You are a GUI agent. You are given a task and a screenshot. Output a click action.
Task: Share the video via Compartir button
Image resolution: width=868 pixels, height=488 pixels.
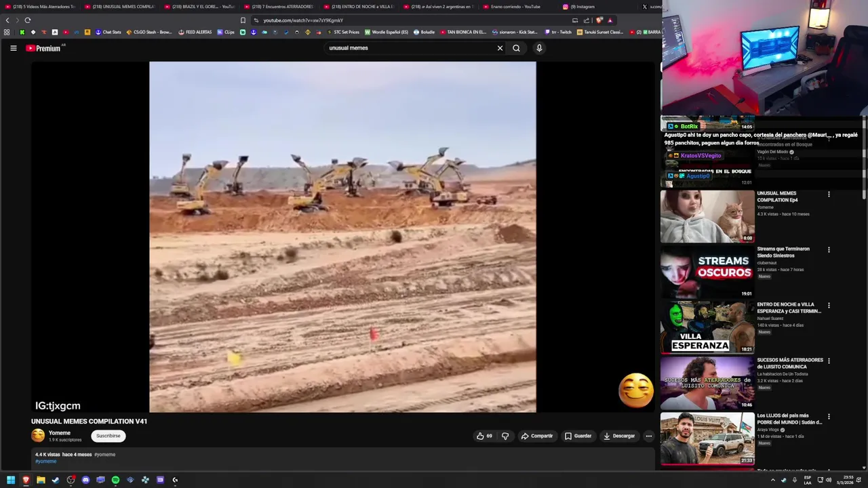point(537,436)
